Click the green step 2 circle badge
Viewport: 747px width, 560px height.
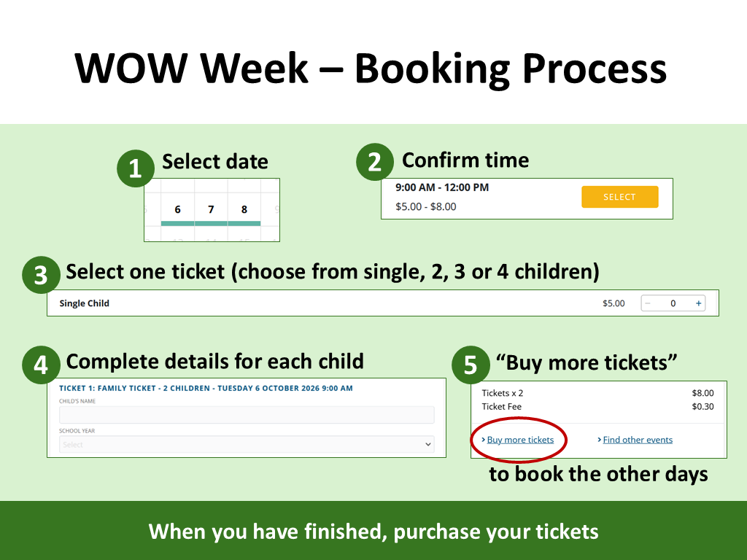point(375,162)
